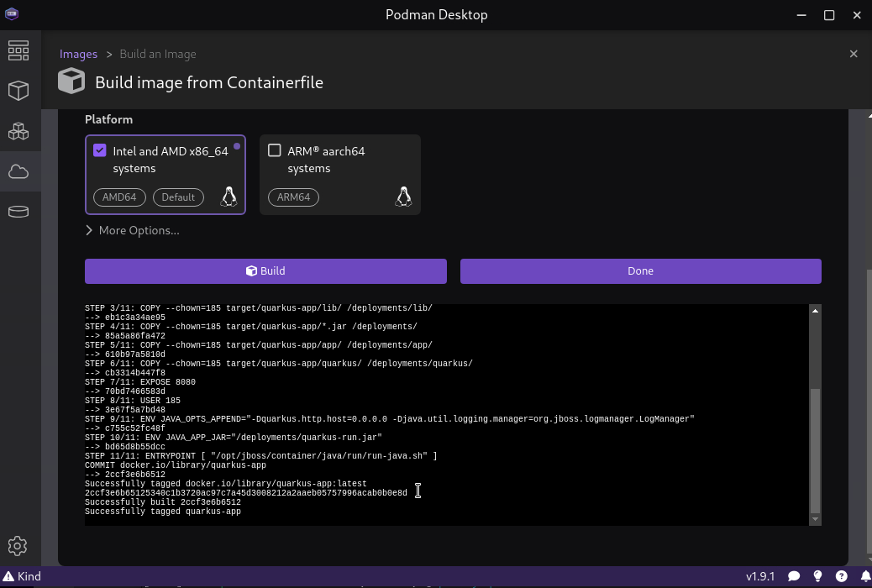Viewport: 872px width, 588px height.
Task: Click version v1.9.1 label
Action: [760, 576]
